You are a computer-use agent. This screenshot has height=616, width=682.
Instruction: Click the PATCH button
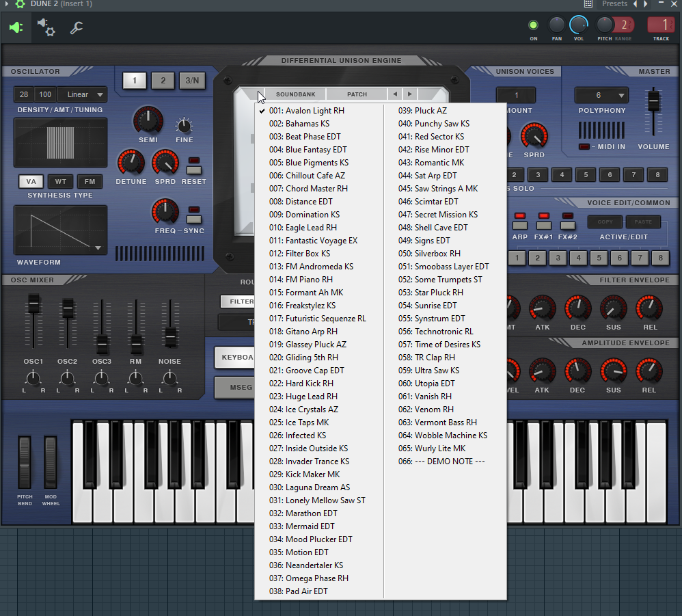click(357, 94)
